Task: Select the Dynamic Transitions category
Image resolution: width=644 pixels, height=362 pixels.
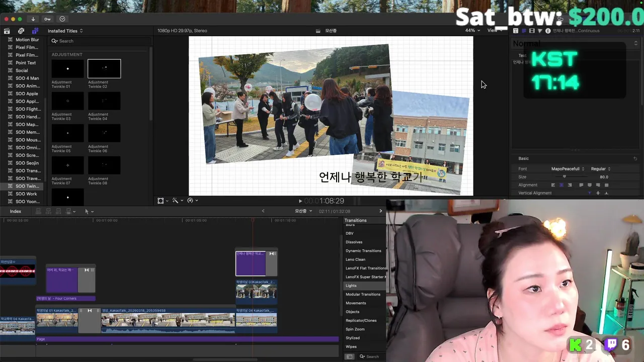Action: [x=363, y=250]
